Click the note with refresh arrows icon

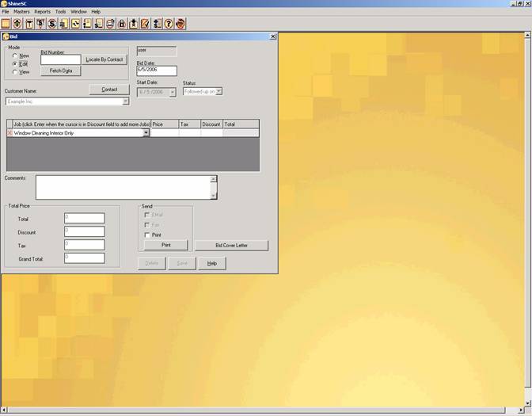(x=75, y=24)
